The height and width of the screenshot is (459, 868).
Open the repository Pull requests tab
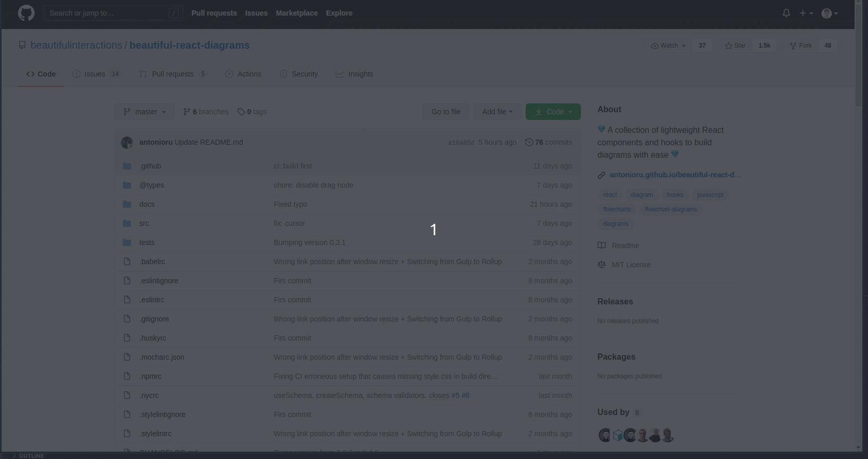click(x=173, y=74)
